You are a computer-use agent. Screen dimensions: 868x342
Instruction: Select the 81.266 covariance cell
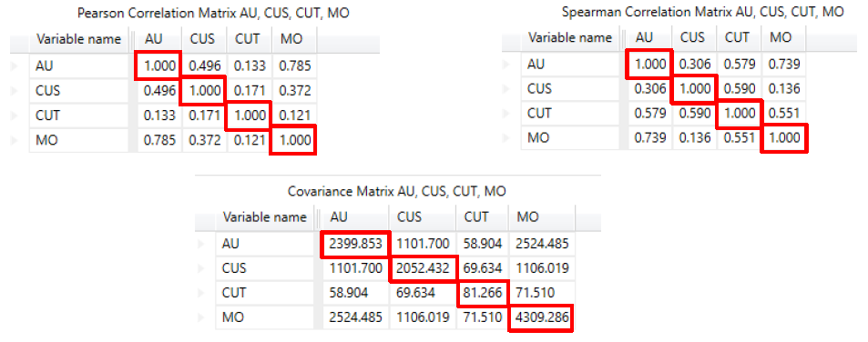pyautogui.click(x=482, y=293)
